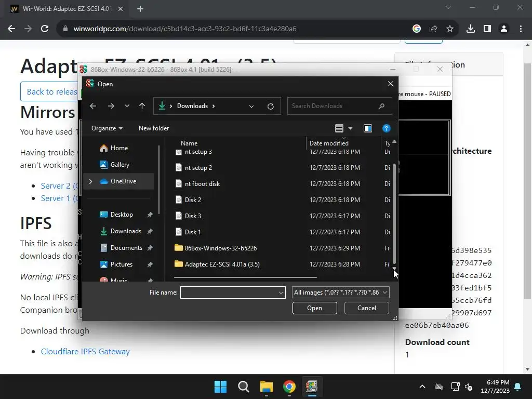Click the Chrome address bar URL
The width and height of the screenshot is (532, 399).
pyautogui.click(x=185, y=29)
